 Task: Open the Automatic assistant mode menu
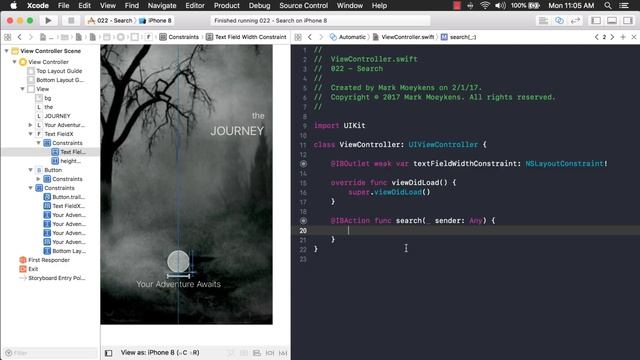tap(348, 37)
